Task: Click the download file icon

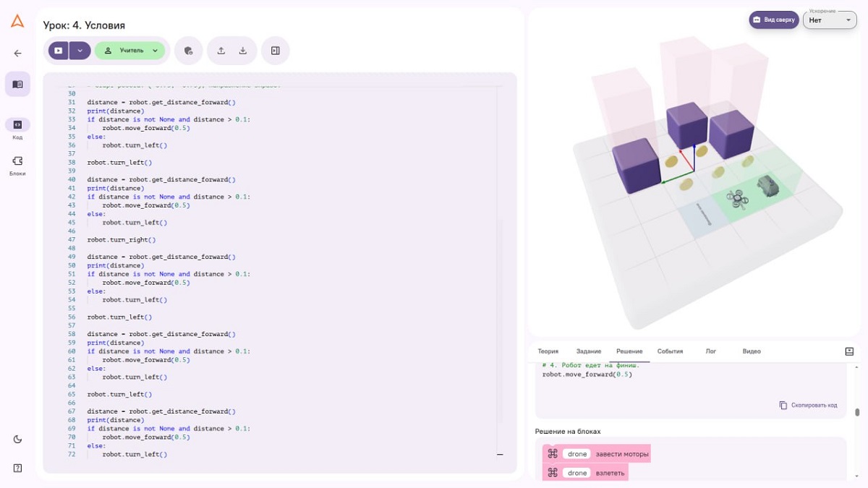Action: pos(243,51)
